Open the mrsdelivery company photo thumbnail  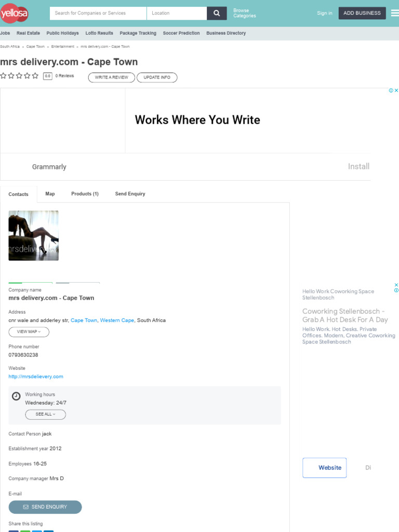[34, 235]
